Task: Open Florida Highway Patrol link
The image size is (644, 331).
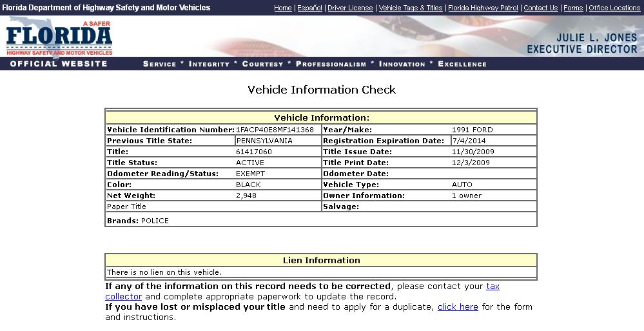Action: [483, 8]
